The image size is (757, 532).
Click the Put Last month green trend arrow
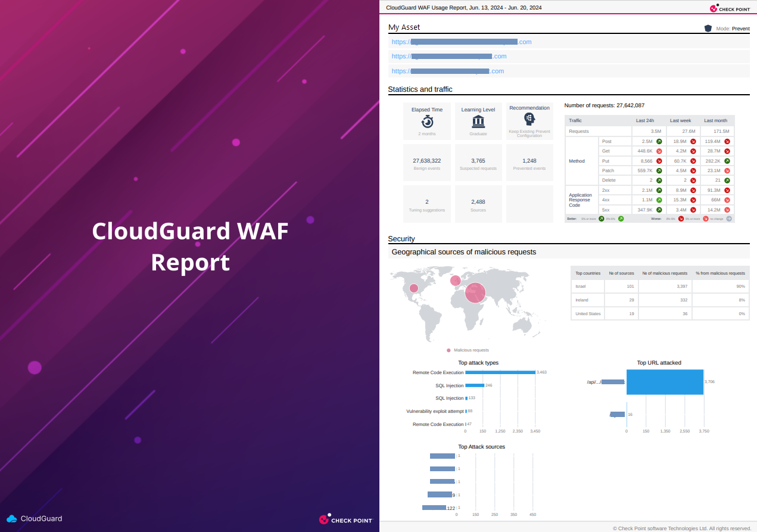tap(727, 161)
